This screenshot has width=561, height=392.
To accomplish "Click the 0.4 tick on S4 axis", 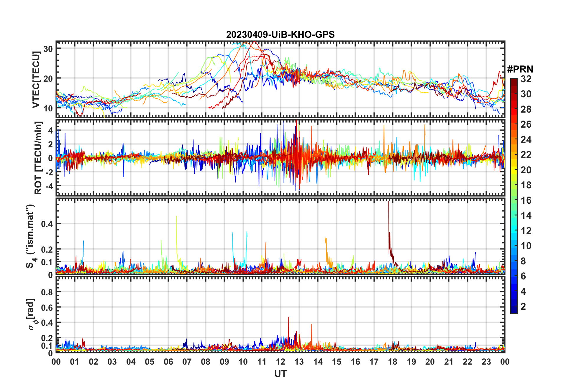I will coord(47,224).
